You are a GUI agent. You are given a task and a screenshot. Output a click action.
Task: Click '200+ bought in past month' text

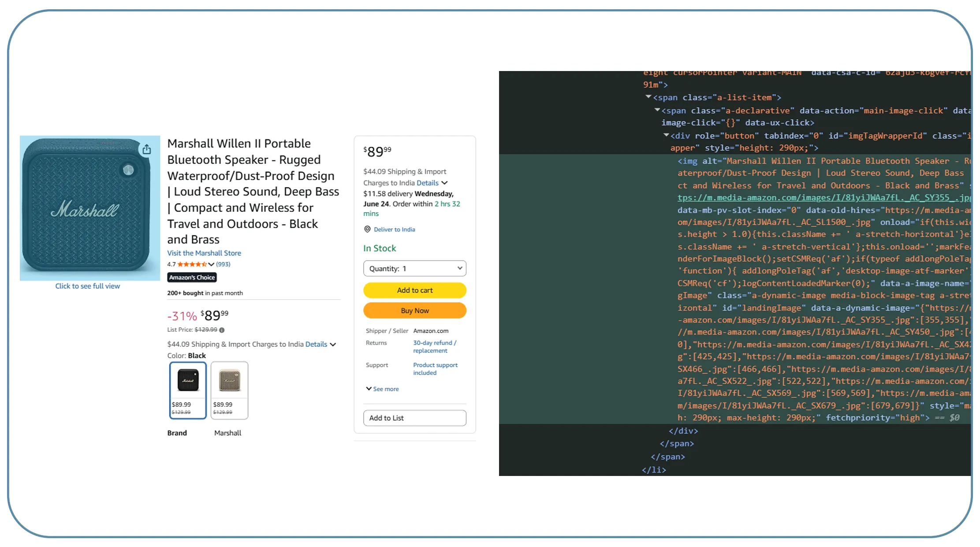pos(205,293)
